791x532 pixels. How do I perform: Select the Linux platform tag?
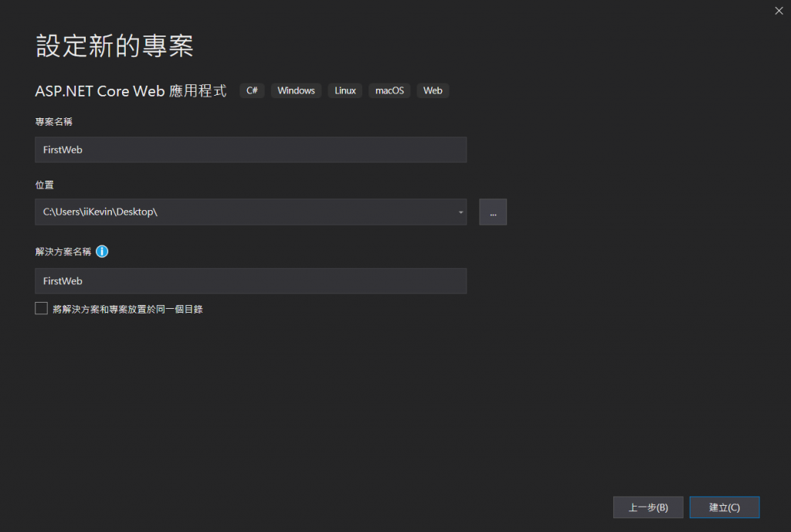[x=345, y=90]
